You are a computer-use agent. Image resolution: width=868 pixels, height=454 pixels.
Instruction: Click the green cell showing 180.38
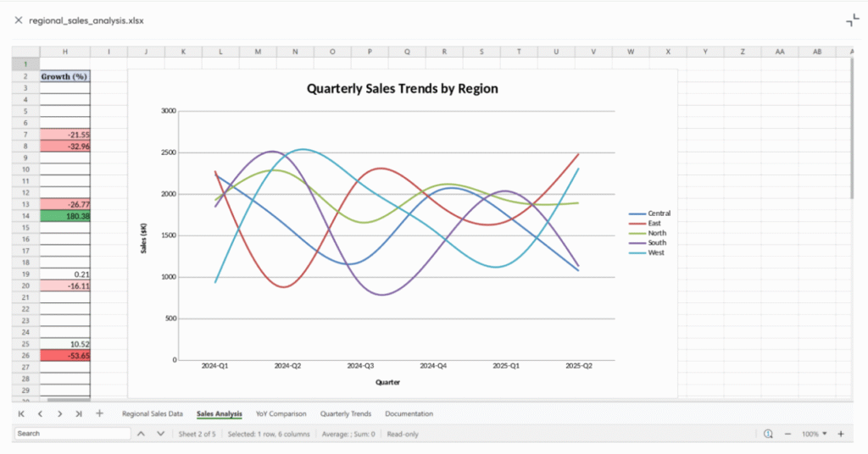[x=65, y=216]
